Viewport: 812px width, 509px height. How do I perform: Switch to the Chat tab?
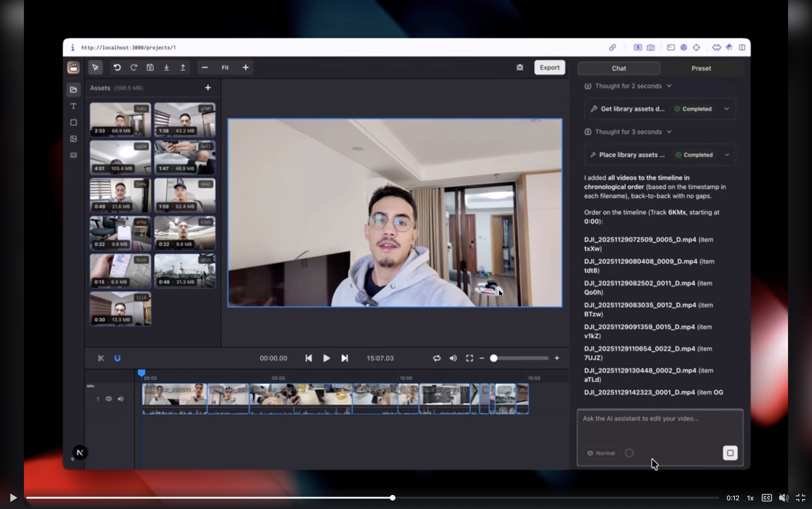[619, 68]
